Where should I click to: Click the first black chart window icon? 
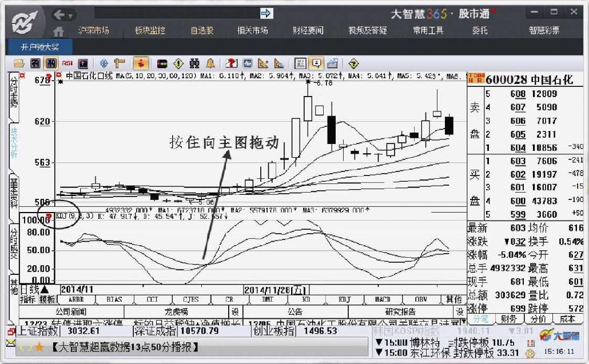pyautogui.click(x=35, y=63)
